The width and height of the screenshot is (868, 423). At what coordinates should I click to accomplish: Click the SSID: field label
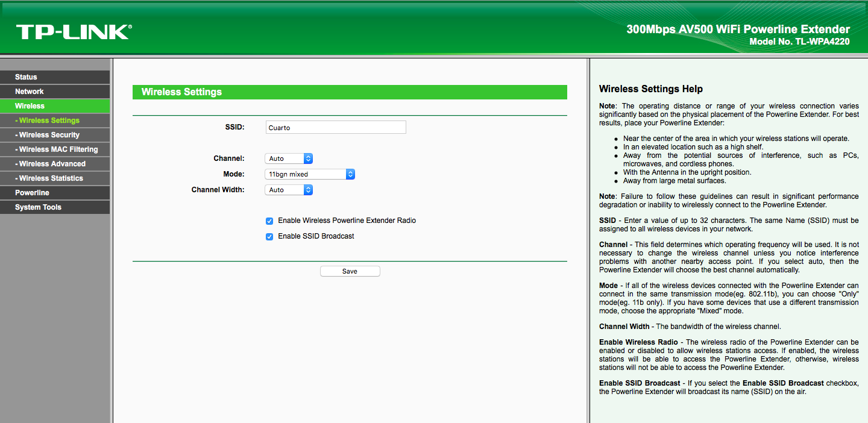coord(235,127)
